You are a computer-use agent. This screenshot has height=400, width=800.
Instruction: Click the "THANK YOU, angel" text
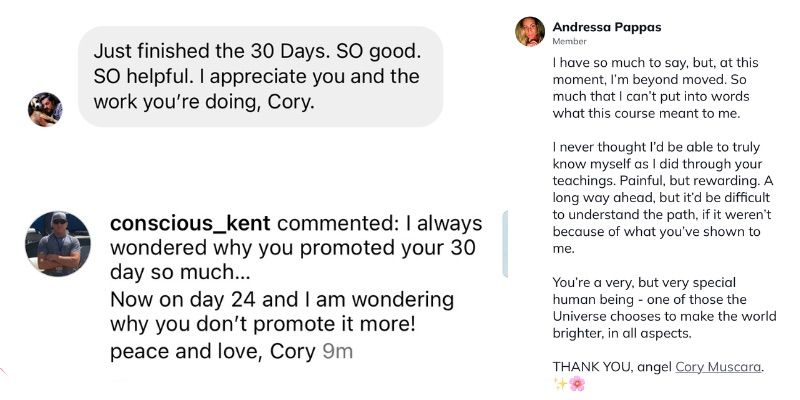(x=612, y=367)
